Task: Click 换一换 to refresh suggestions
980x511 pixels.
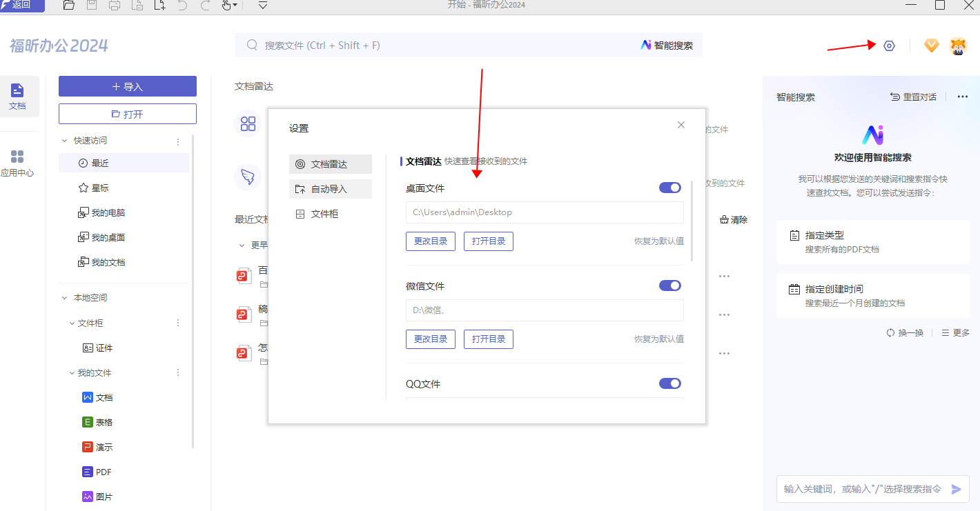Action: click(x=905, y=332)
